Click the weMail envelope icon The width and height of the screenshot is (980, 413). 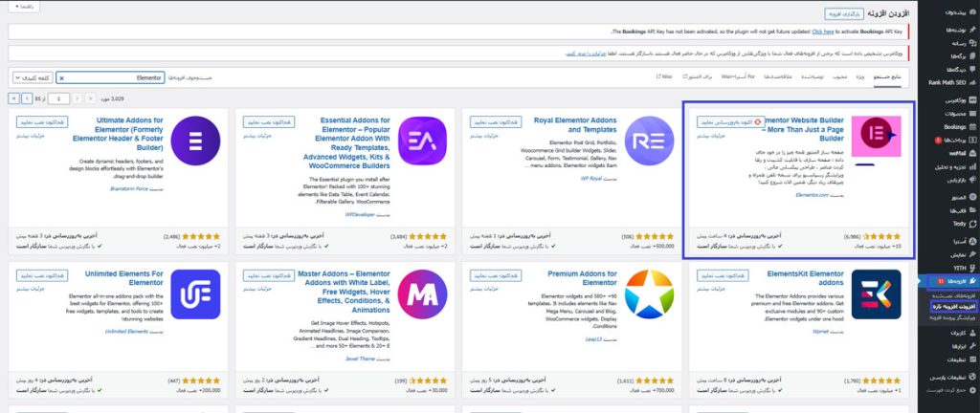click(973, 153)
